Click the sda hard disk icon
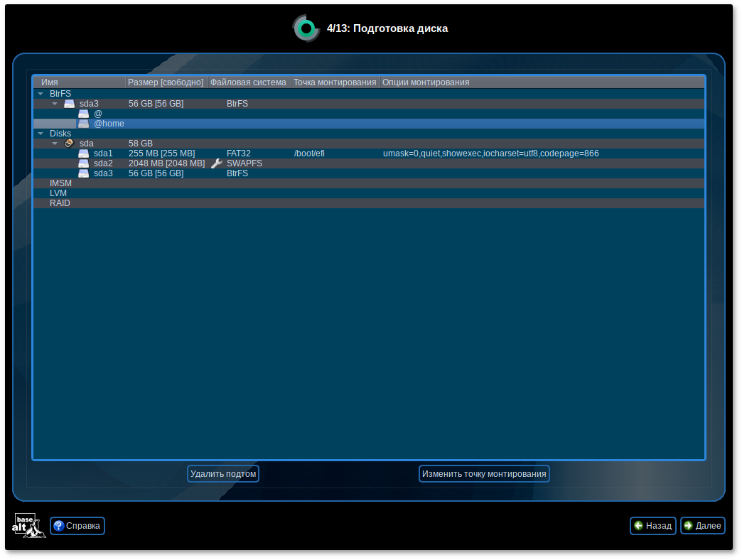The image size is (742, 560). click(69, 144)
